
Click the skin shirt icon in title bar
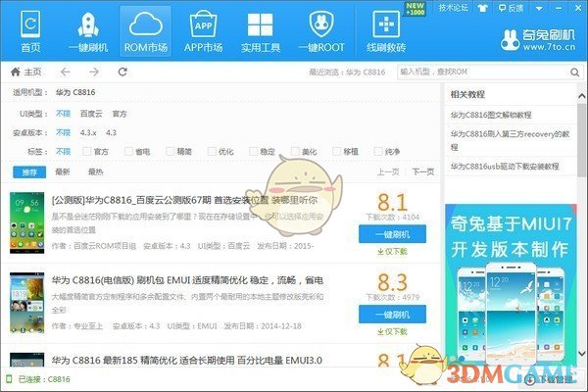482,8
